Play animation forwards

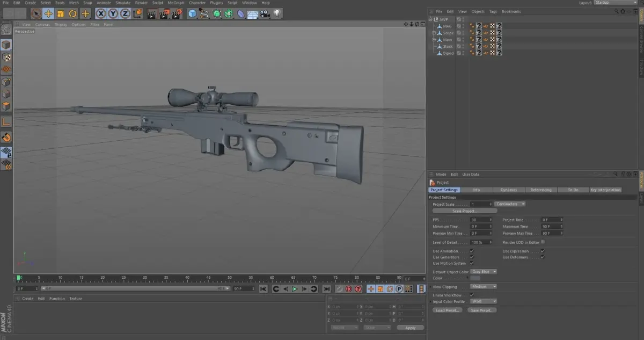click(295, 289)
